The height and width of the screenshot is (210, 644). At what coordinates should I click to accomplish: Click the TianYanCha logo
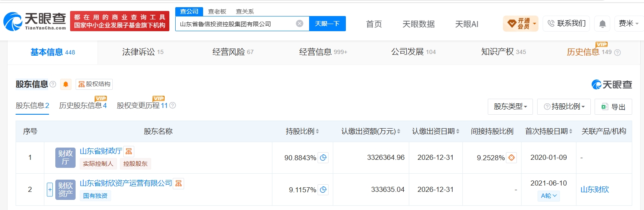[x=35, y=21]
